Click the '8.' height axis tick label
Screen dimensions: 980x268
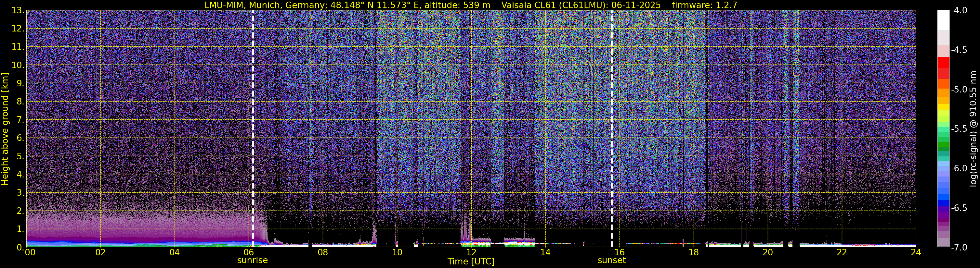coord(20,101)
